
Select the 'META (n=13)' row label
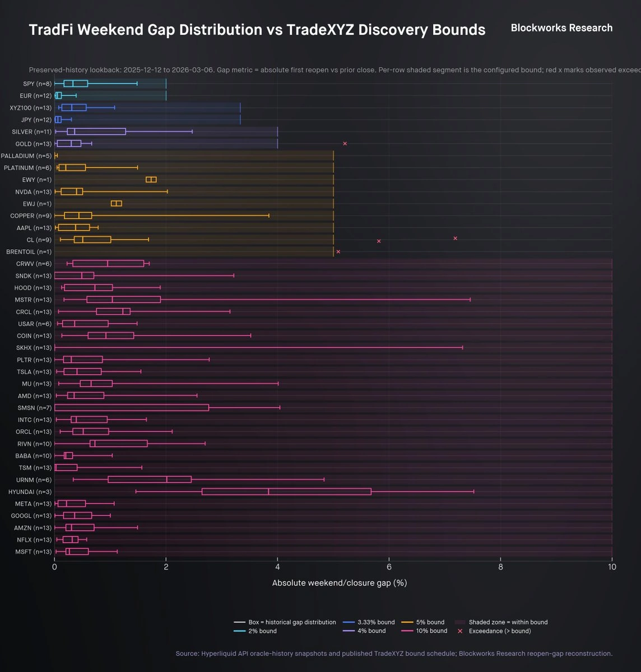[34, 504]
